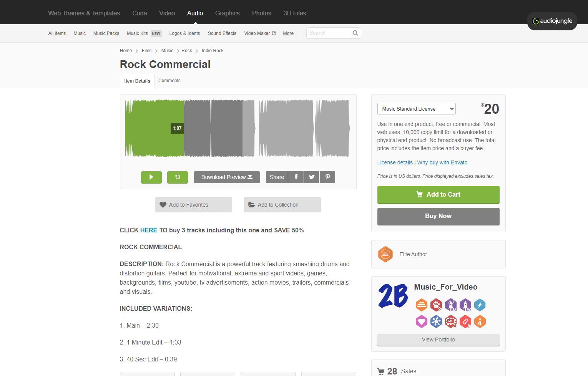Click Add to Collection button

point(282,205)
